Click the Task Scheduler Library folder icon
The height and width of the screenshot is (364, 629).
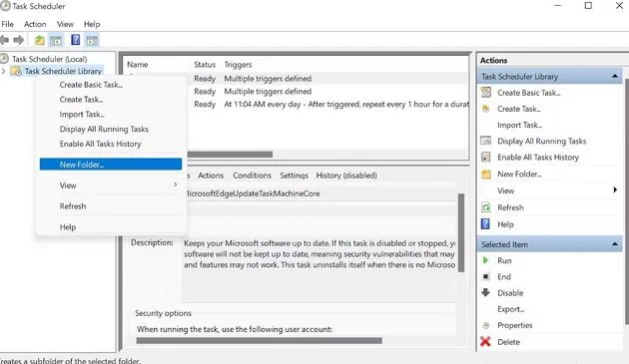pos(16,71)
